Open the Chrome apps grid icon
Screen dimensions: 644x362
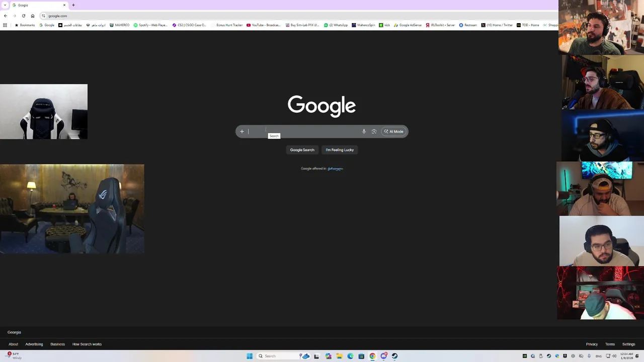[x=5, y=25]
